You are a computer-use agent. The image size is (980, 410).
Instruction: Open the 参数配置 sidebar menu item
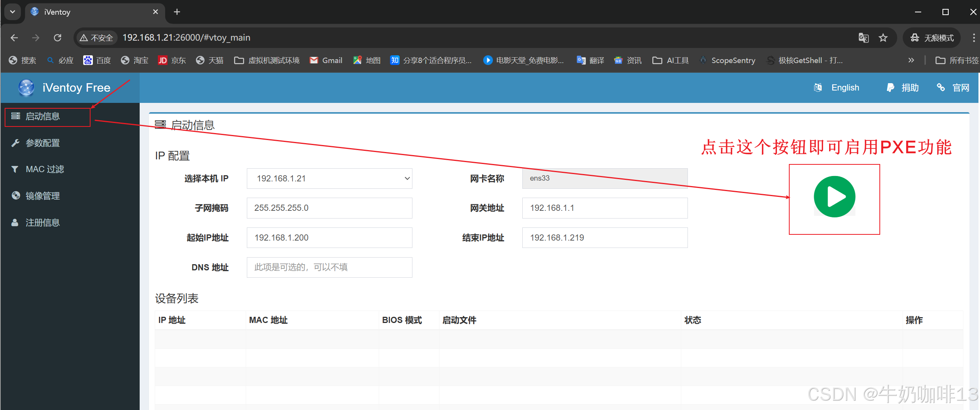tap(43, 143)
